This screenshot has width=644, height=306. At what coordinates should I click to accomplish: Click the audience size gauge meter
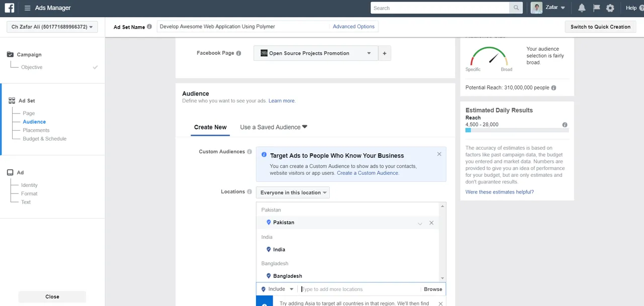[489, 56]
